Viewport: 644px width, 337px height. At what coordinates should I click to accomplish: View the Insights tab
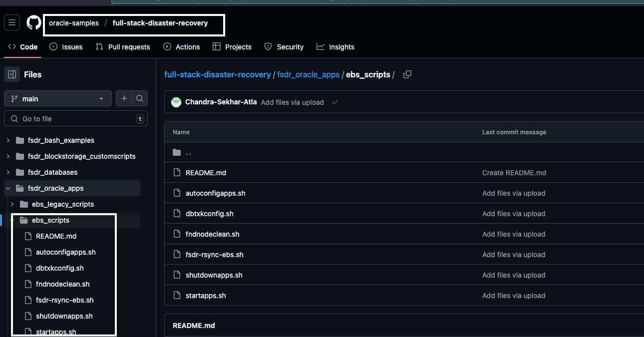click(335, 47)
